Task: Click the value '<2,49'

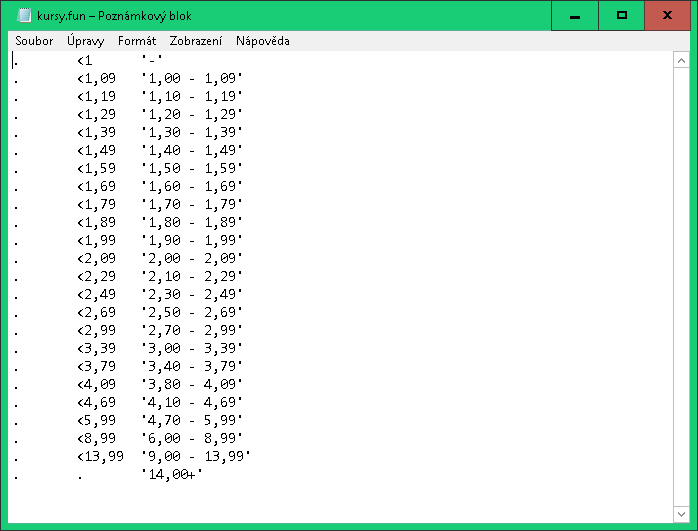Action: pos(96,295)
